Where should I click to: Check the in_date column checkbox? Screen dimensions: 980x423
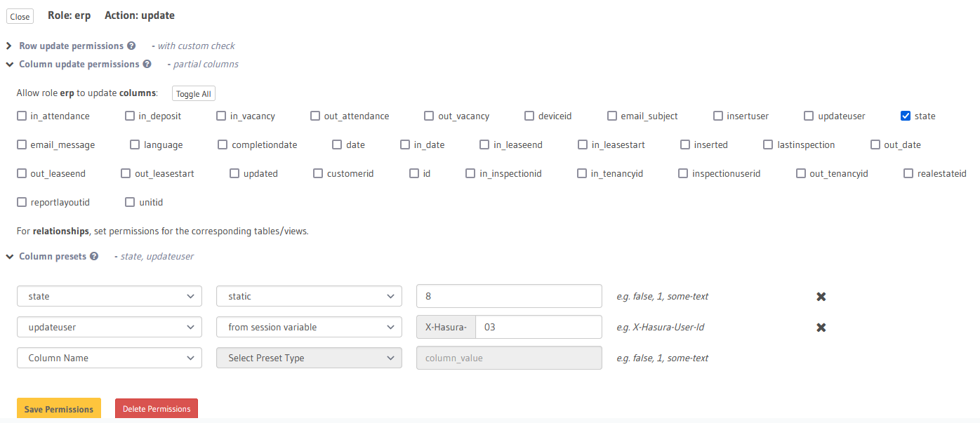[405, 145]
